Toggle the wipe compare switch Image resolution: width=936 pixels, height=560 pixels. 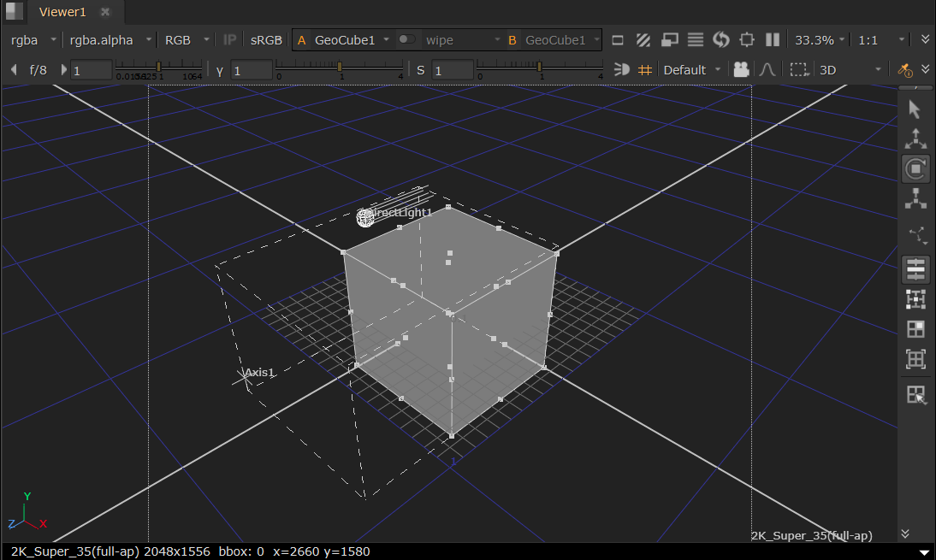click(x=407, y=40)
